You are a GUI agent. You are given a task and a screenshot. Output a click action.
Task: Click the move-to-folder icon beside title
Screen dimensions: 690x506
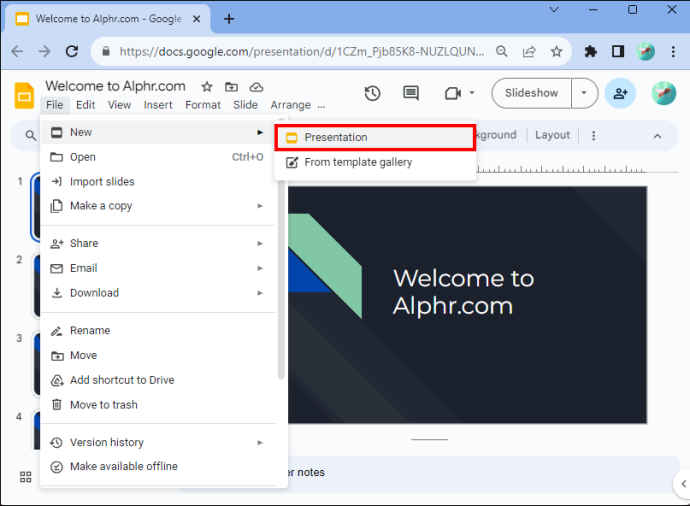click(231, 87)
